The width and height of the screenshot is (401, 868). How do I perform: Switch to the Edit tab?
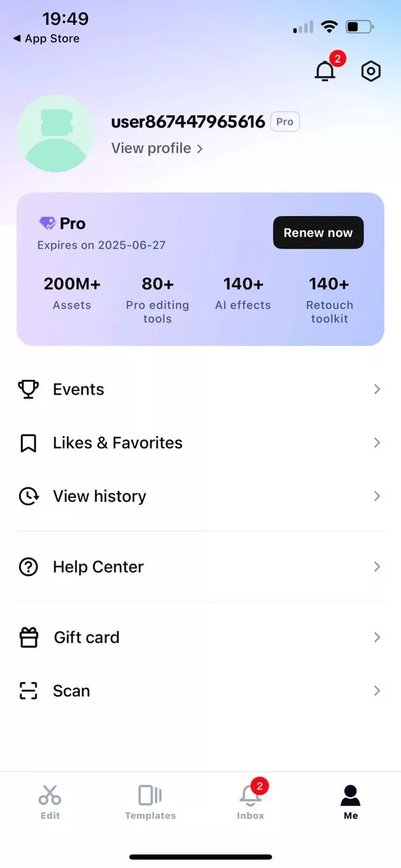pos(50,802)
